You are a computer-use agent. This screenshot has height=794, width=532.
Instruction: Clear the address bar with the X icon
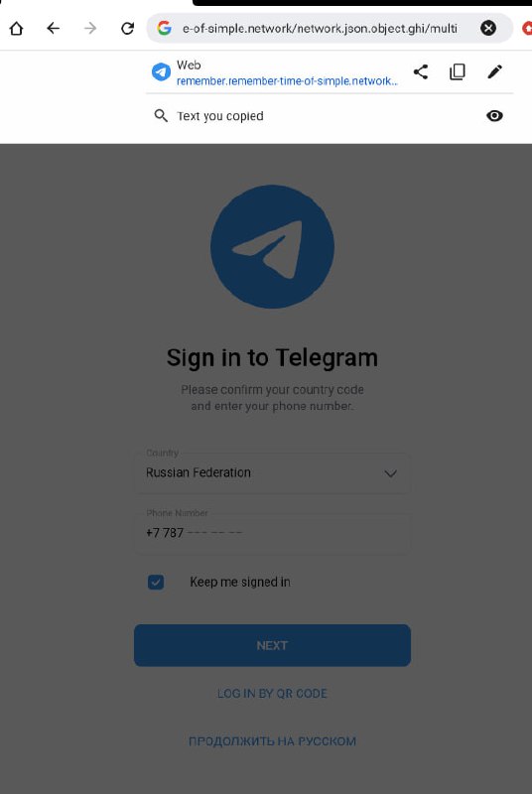[x=488, y=28]
